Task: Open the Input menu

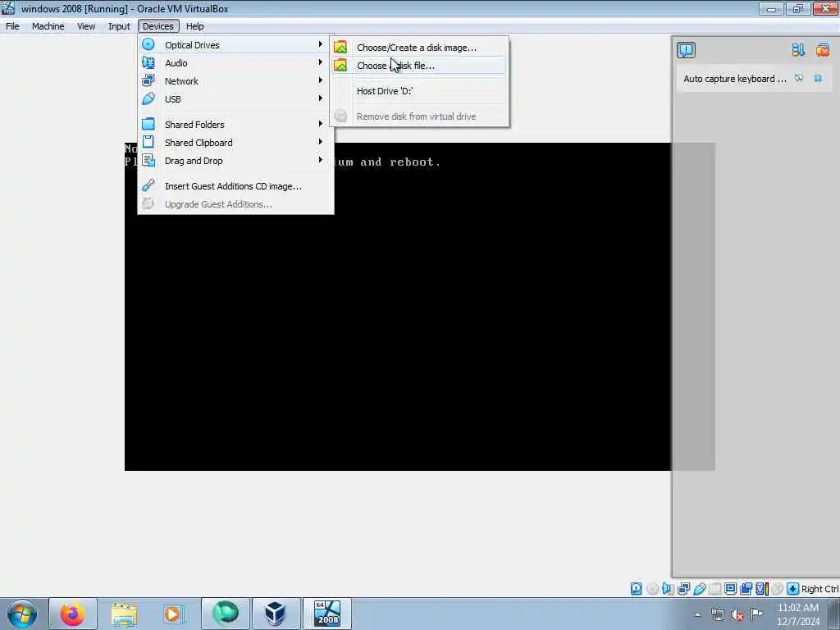Action: (118, 26)
